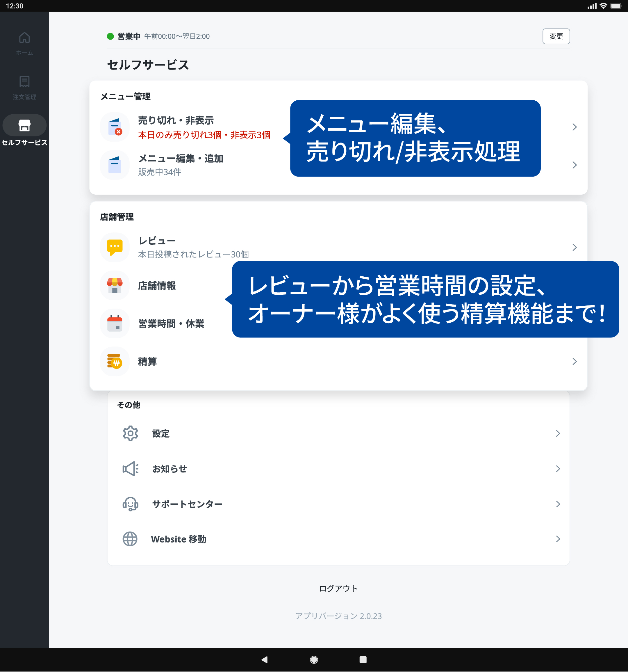Open the お知らせ row label
628x672 pixels.
(x=169, y=468)
